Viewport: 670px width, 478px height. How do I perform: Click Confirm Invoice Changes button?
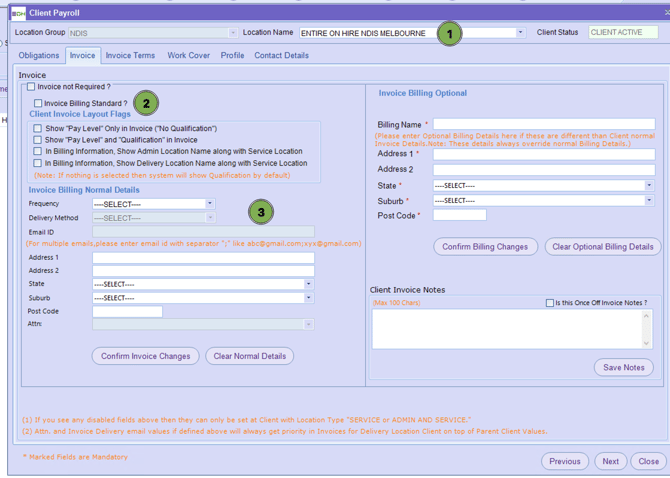[x=145, y=356]
